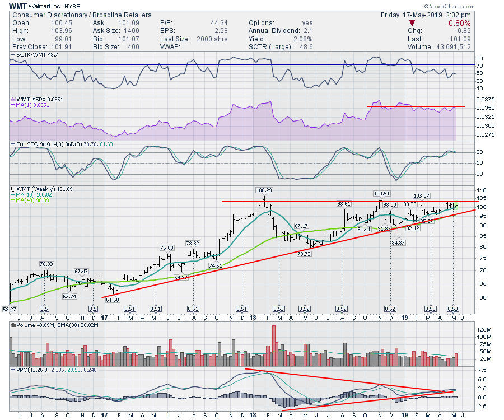504x420 pixels.
Task: Click the 74.51 price label
Action: (216, 265)
